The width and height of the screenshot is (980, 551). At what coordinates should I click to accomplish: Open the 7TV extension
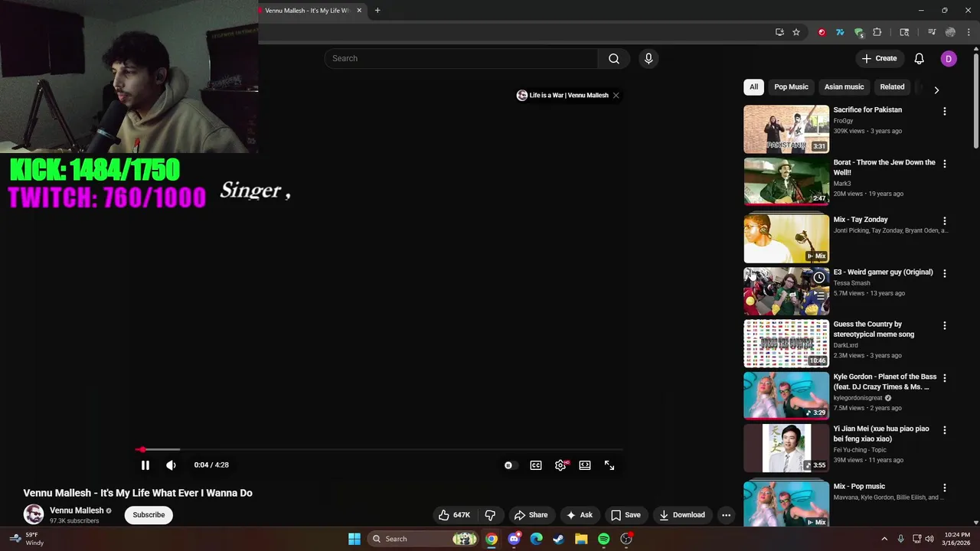pos(840,32)
